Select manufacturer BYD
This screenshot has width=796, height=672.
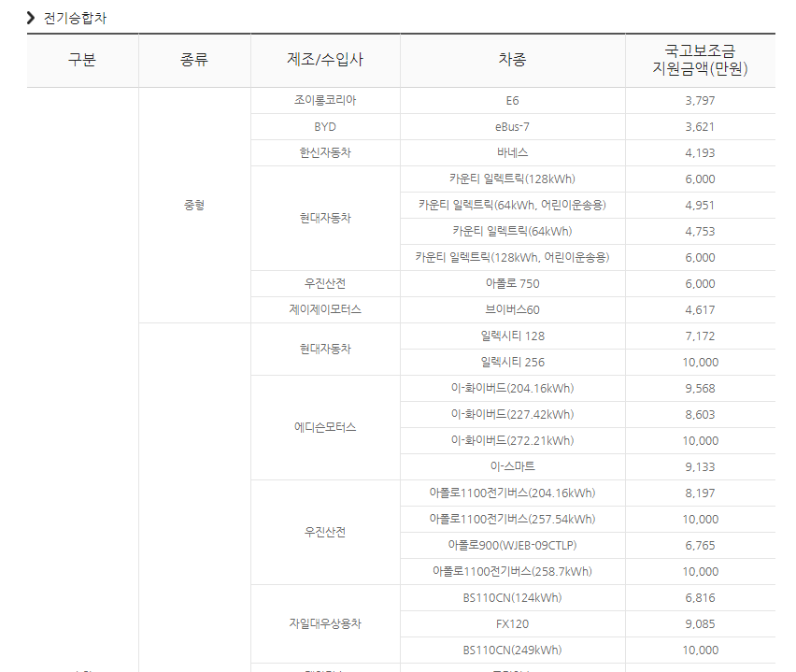click(x=325, y=127)
